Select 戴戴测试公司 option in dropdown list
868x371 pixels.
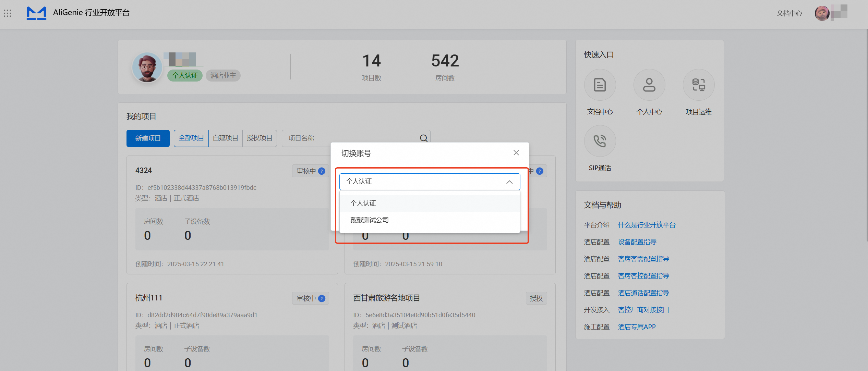pyautogui.click(x=430, y=220)
